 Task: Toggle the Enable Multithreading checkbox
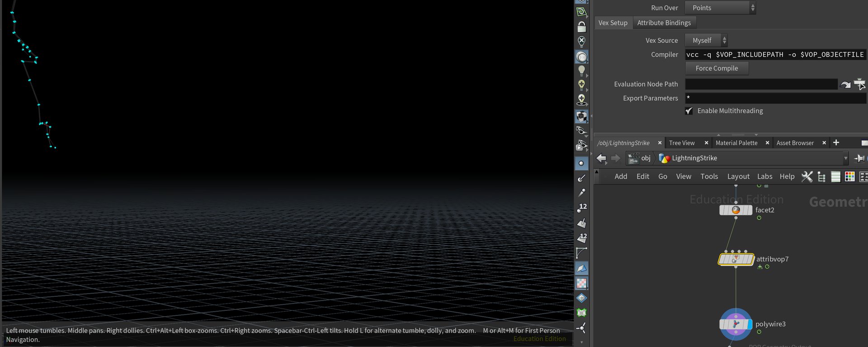(689, 111)
